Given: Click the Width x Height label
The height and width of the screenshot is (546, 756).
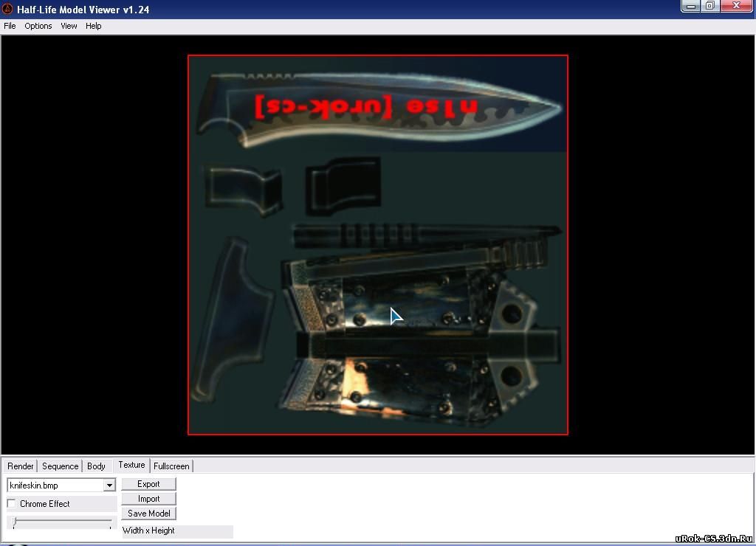Looking at the screenshot, I should [148, 531].
